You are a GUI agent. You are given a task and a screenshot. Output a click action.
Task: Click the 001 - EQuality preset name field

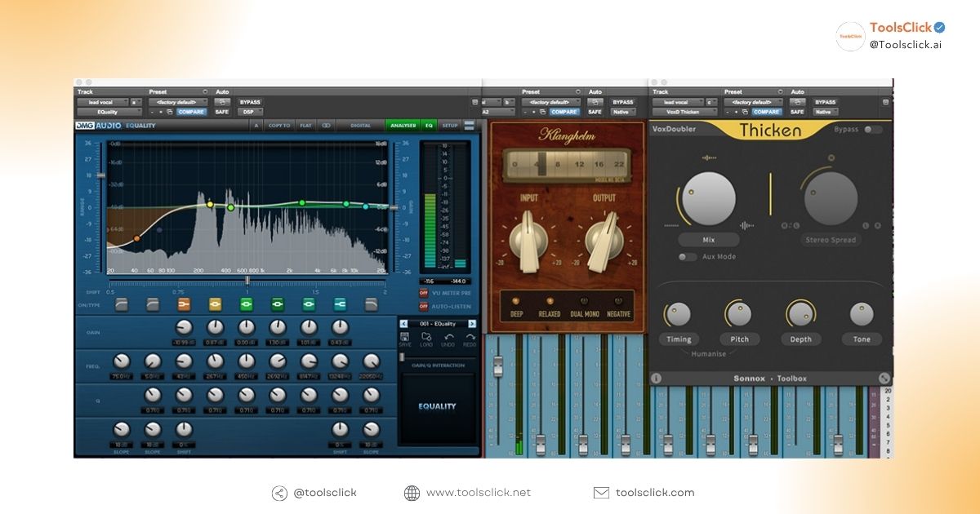tap(438, 323)
